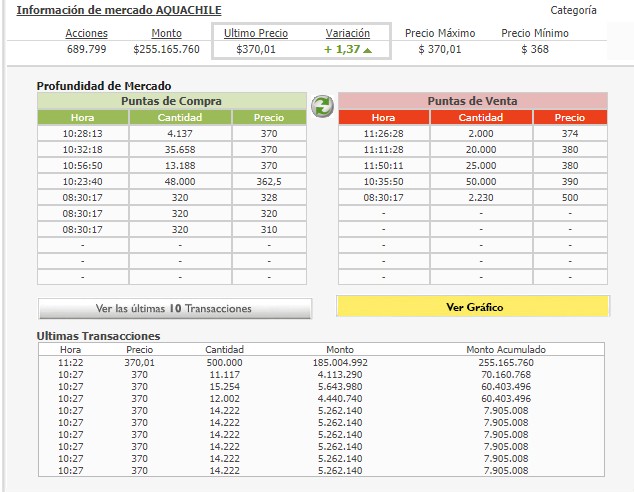This screenshot has height=492, width=634.
Task: Open 'Ver las últimas 10 Transacciones' button
Action: [x=175, y=309]
